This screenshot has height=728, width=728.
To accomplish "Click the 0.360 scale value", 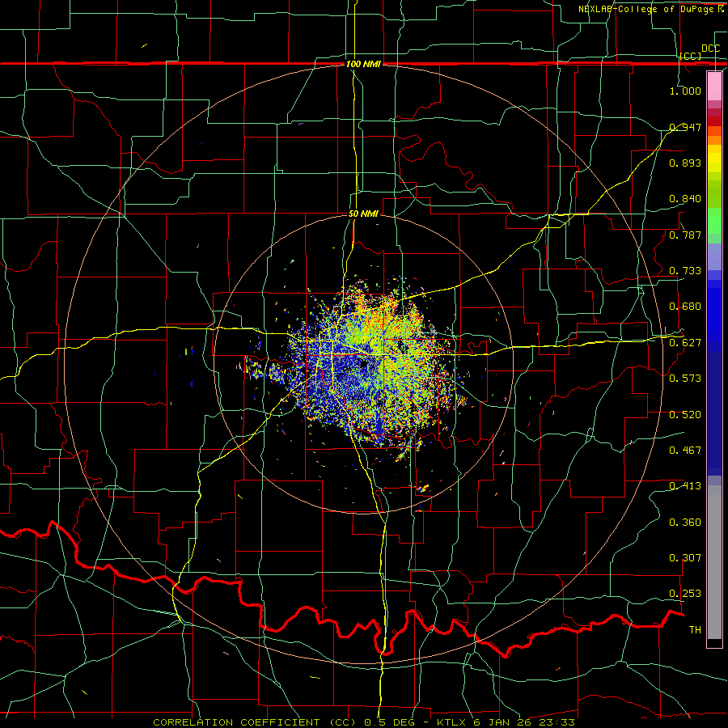I will (685, 523).
